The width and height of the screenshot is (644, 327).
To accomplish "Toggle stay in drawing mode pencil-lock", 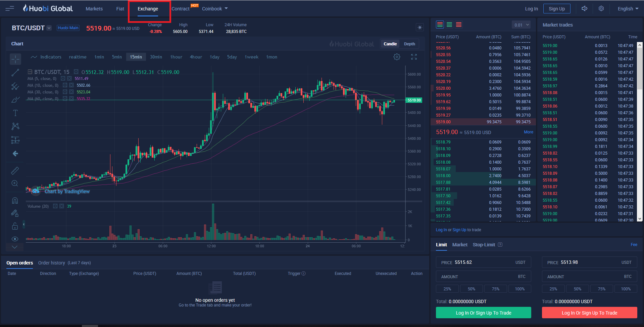I will tap(15, 213).
